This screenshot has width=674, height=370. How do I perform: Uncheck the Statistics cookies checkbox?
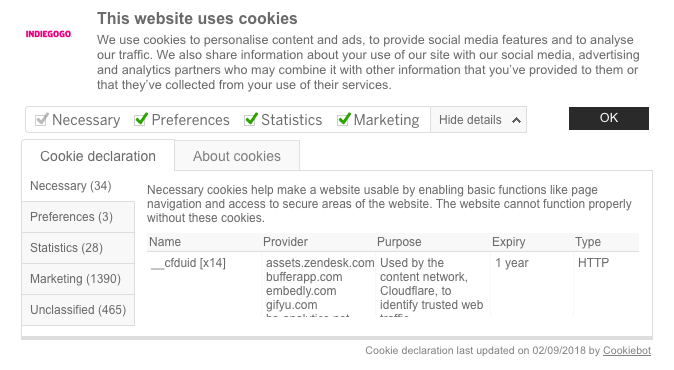251,119
